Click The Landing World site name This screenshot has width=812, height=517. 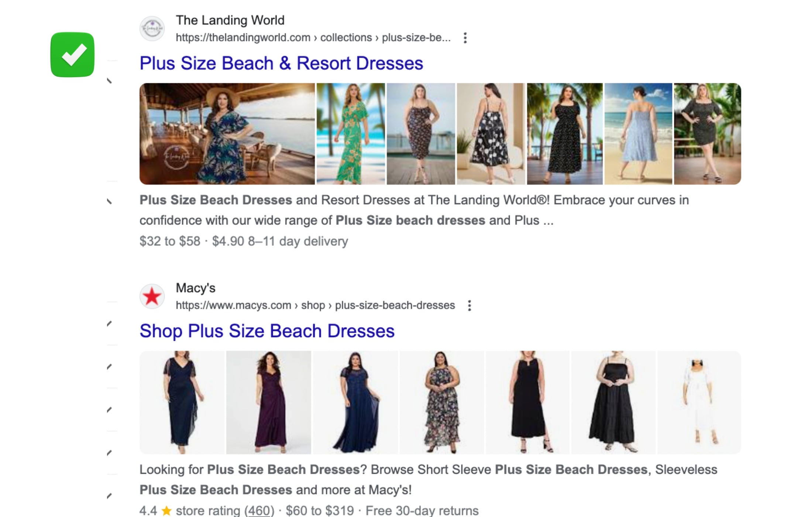pyautogui.click(x=230, y=20)
